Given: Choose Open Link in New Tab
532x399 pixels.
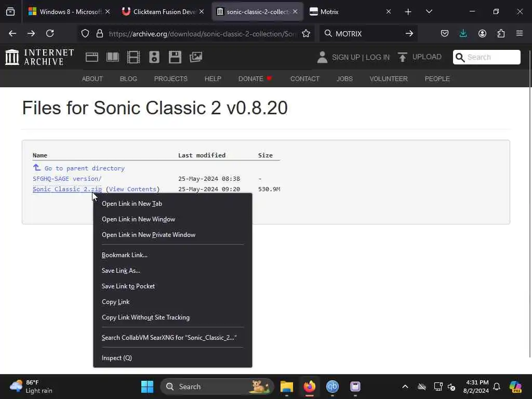Looking at the screenshot, I should 172,204.
